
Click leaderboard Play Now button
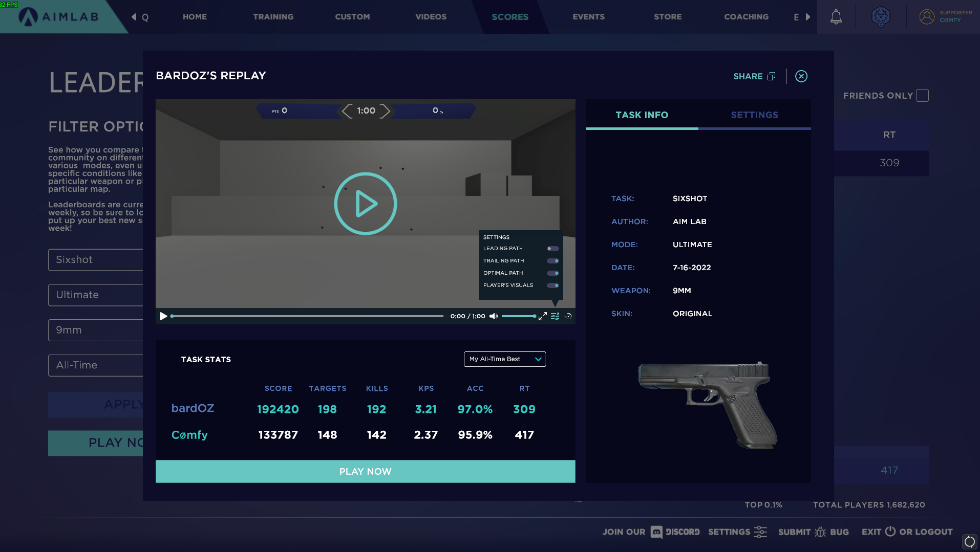96,443
